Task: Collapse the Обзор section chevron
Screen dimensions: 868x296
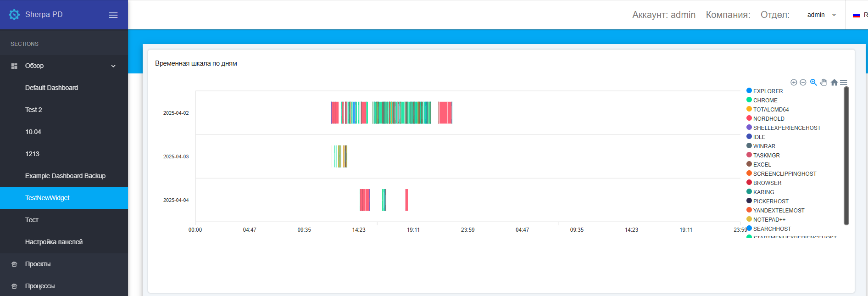Action: (113, 66)
